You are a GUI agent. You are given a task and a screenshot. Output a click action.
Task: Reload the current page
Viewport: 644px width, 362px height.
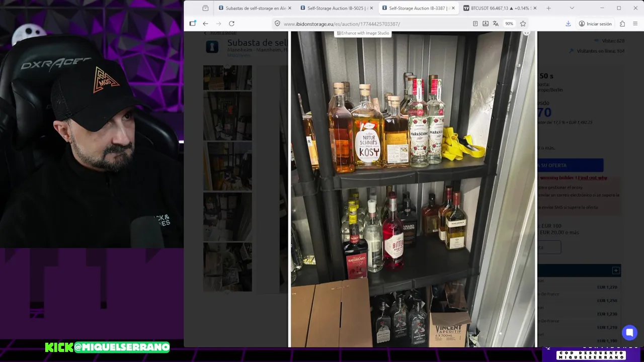point(231,24)
